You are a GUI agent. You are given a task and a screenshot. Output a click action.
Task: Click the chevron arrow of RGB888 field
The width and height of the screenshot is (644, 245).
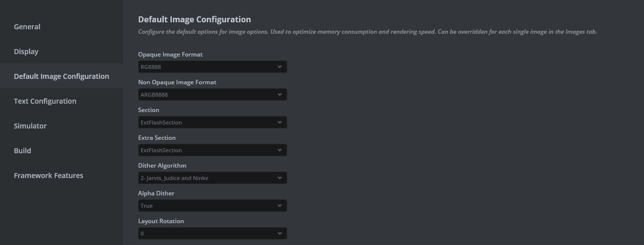click(280, 67)
